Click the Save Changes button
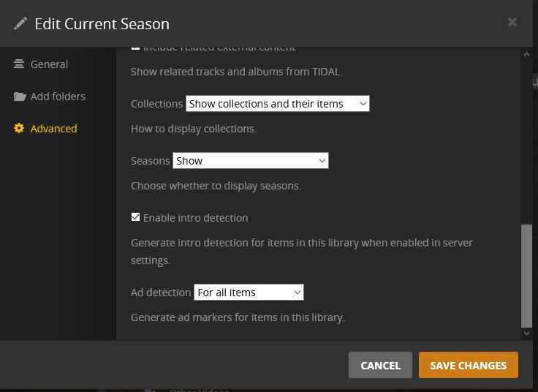Screen dimensions: 538x392 tap(468, 365)
